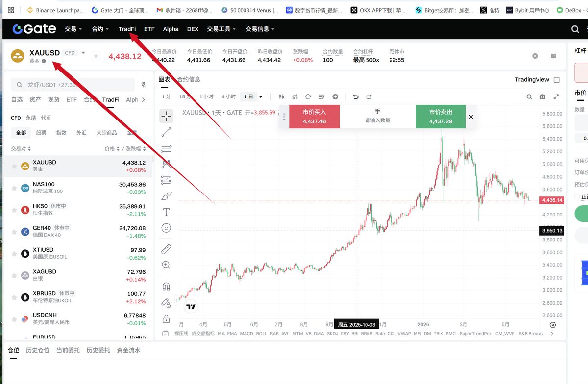The image size is (588, 384).
Task: Open chart settings gear near time axis
Action: tap(553, 325)
